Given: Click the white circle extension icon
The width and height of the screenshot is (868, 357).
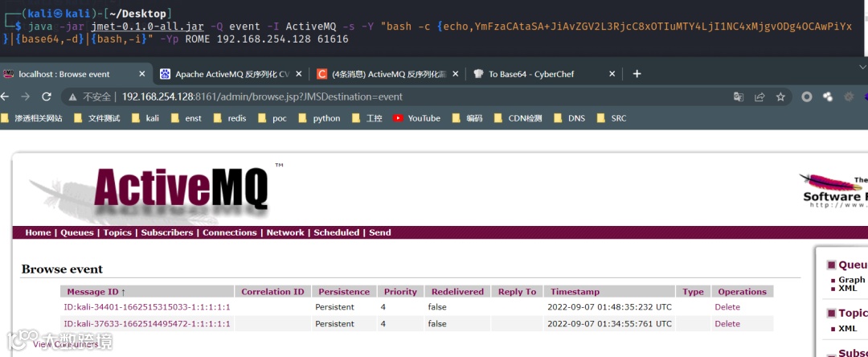Looking at the screenshot, I should pyautogui.click(x=807, y=96).
